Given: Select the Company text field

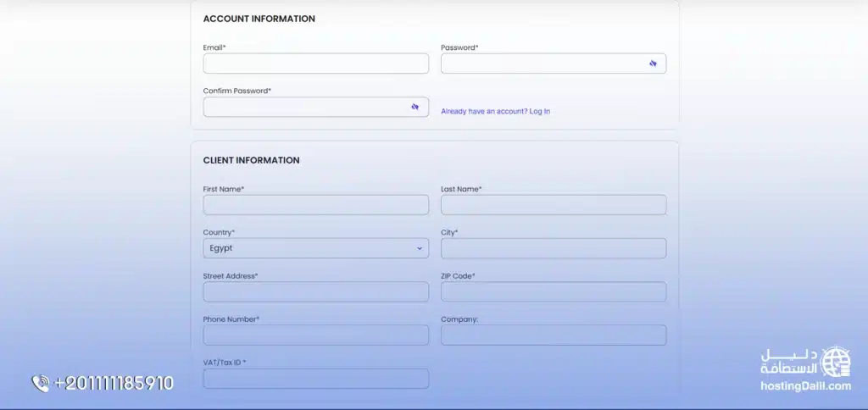Looking at the screenshot, I should [x=554, y=335].
